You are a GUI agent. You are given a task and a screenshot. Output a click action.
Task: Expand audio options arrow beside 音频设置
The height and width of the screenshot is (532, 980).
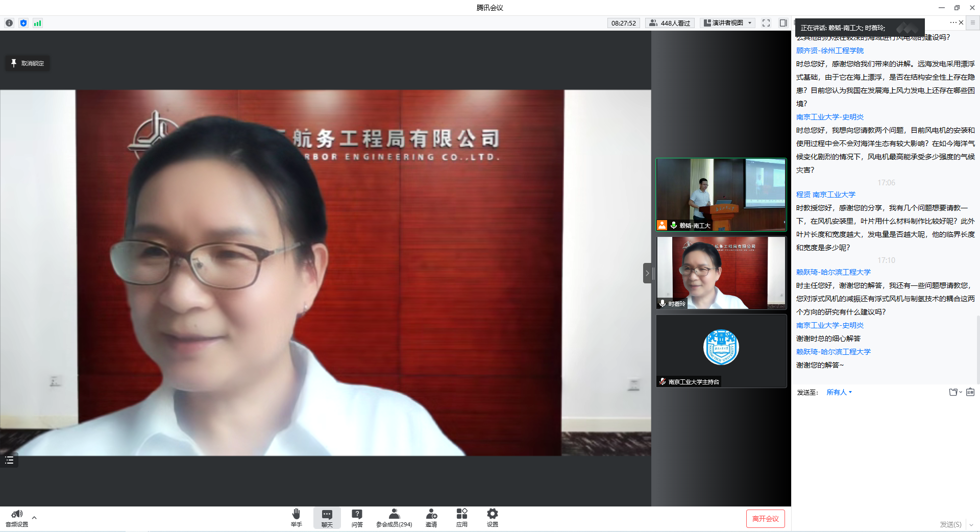(x=34, y=518)
